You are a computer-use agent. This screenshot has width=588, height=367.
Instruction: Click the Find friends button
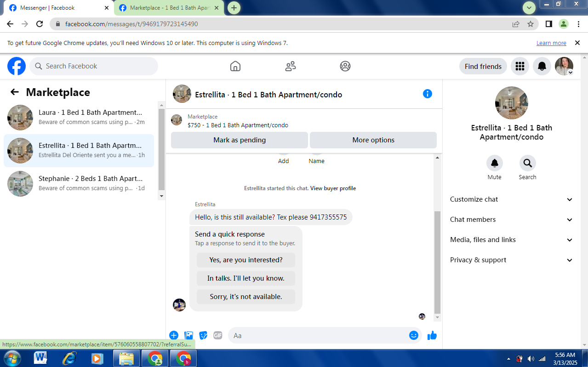point(483,66)
